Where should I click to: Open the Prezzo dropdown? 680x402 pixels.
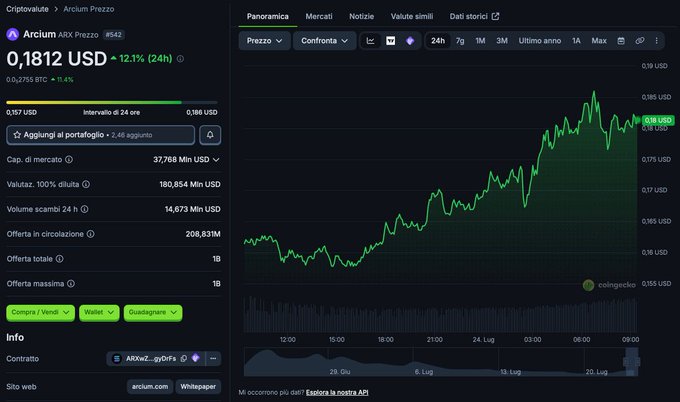point(265,41)
